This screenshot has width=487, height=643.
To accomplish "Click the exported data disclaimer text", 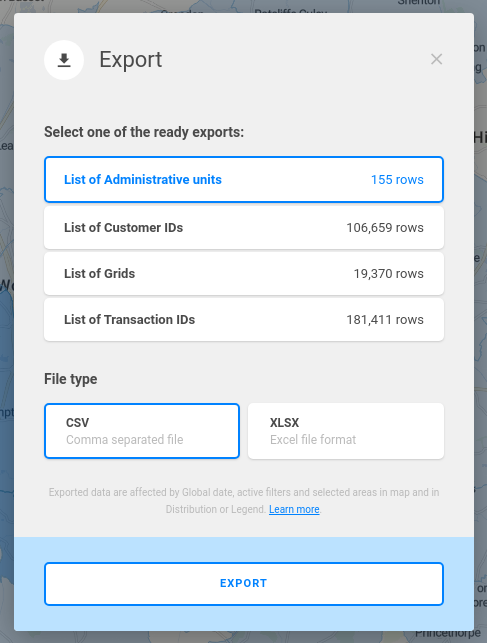I will coord(244,501).
